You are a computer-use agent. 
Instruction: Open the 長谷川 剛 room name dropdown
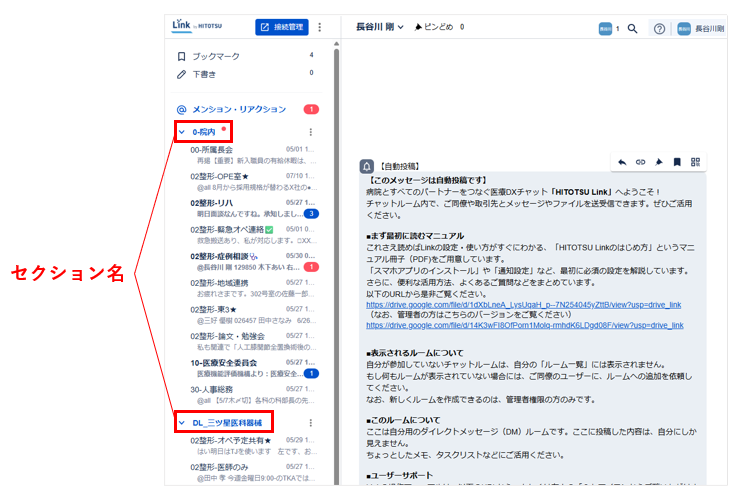[x=380, y=27]
